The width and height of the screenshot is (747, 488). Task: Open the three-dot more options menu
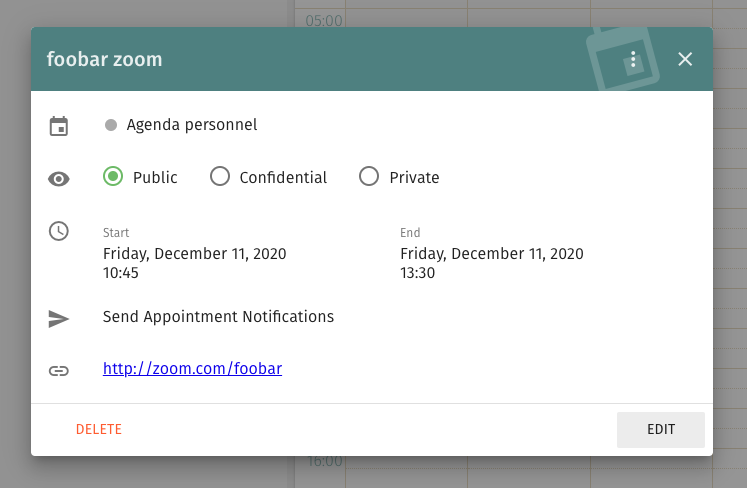633,59
